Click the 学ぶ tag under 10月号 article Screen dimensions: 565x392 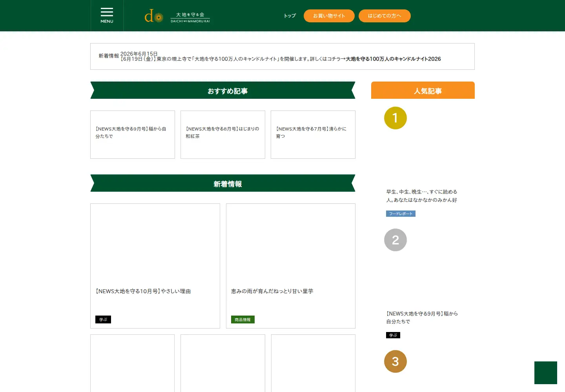(x=103, y=319)
